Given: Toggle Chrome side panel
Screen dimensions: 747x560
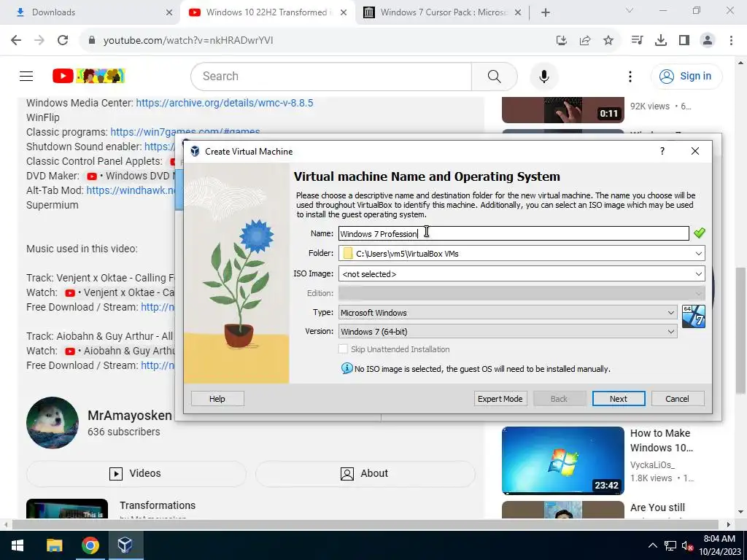Looking at the screenshot, I should point(684,41).
